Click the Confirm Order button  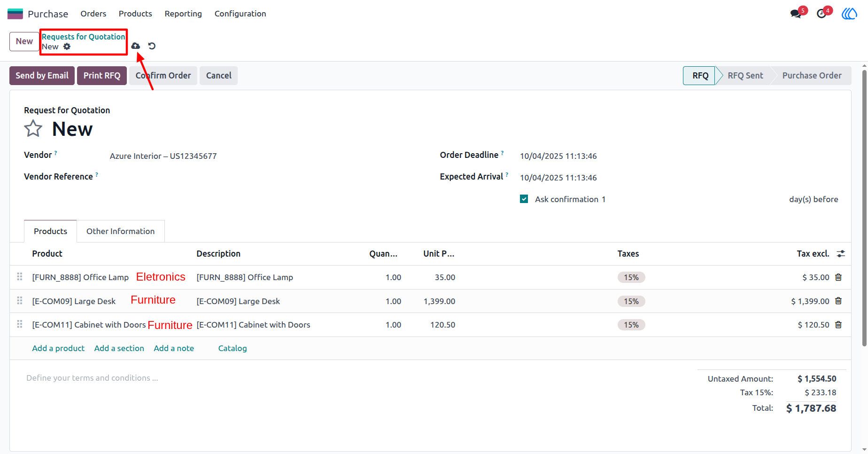(163, 76)
